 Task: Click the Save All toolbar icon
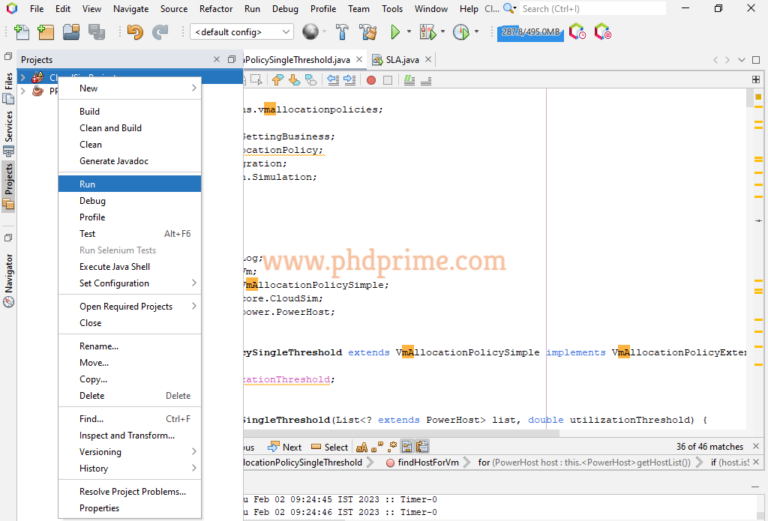coord(97,32)
